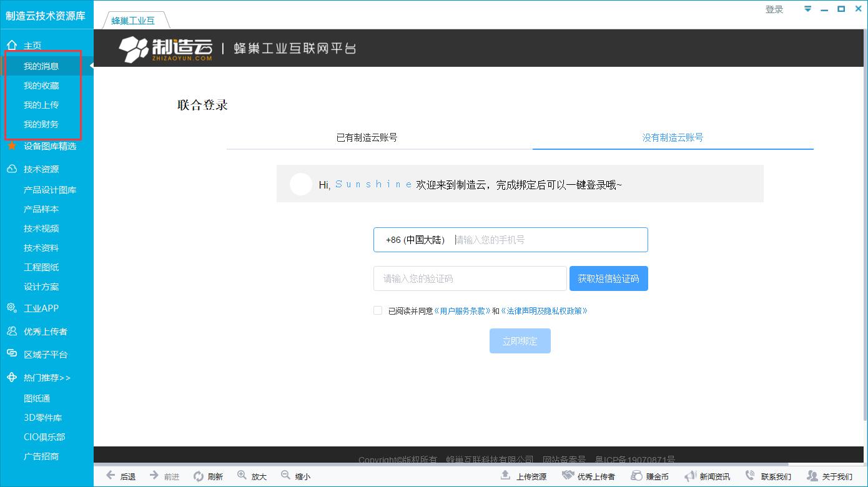Click the round user avatar next to Hi
Viewport: 868px width, 487px height.
point(301,184)
